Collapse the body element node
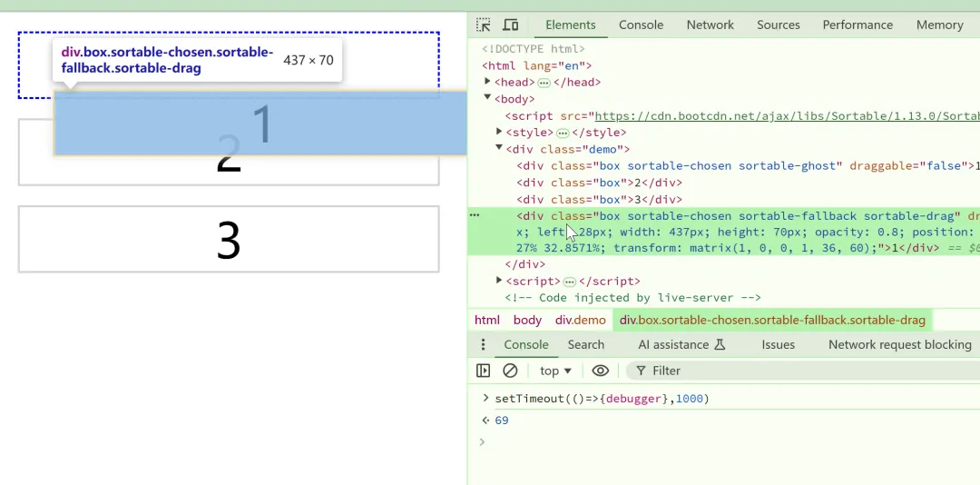980x485 pixels. (487, 97)
